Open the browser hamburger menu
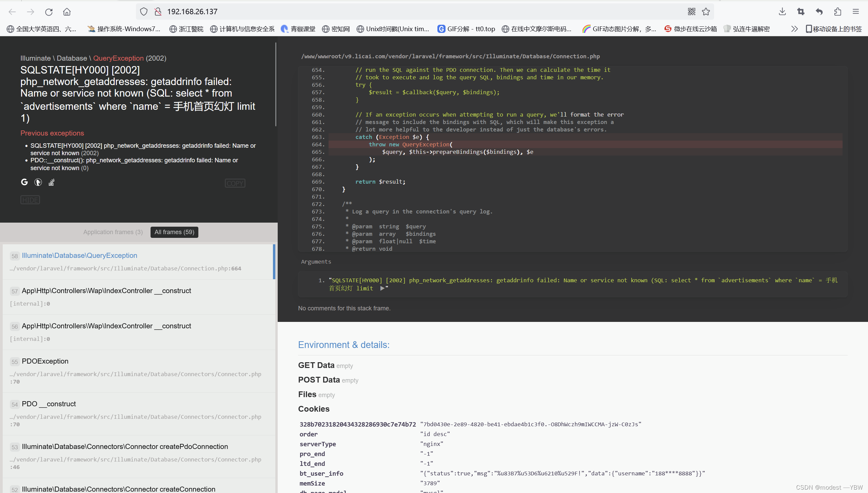 856,12
